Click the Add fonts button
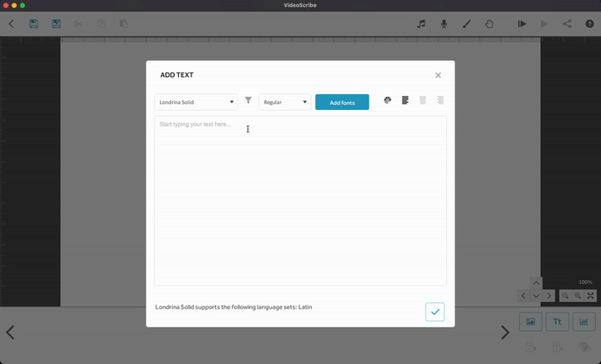Screen dimensions: 601x364 pyautogui.click(x=342, y=102)
